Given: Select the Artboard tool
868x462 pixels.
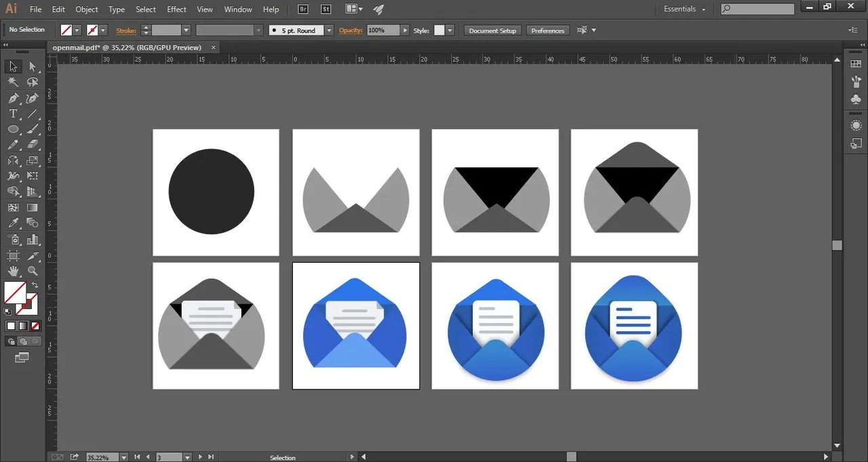Looking at the screenshot, I should point(13,255).
